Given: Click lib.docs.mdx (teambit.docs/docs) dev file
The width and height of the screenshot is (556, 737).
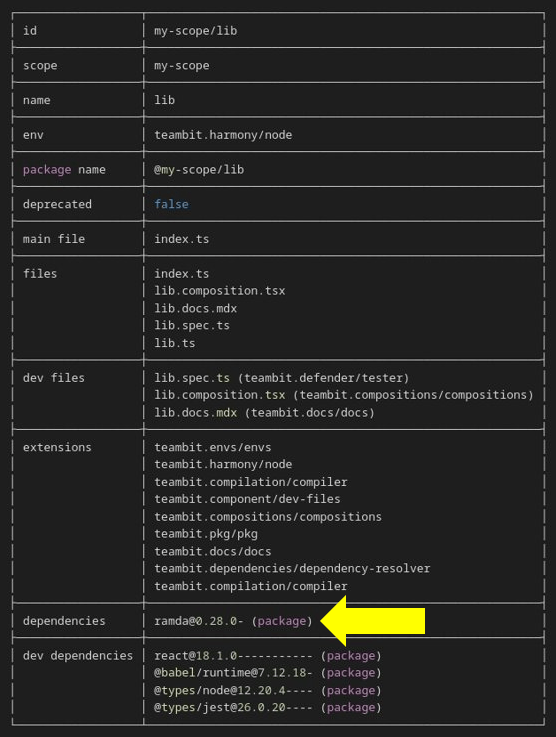Looking at the screenshot, I should point(265,413).
